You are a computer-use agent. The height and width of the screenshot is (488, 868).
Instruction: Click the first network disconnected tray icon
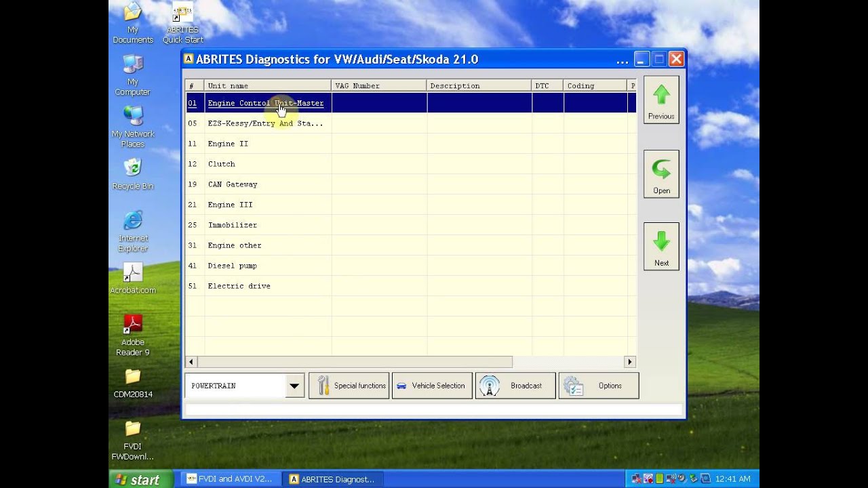pos(637,479)
